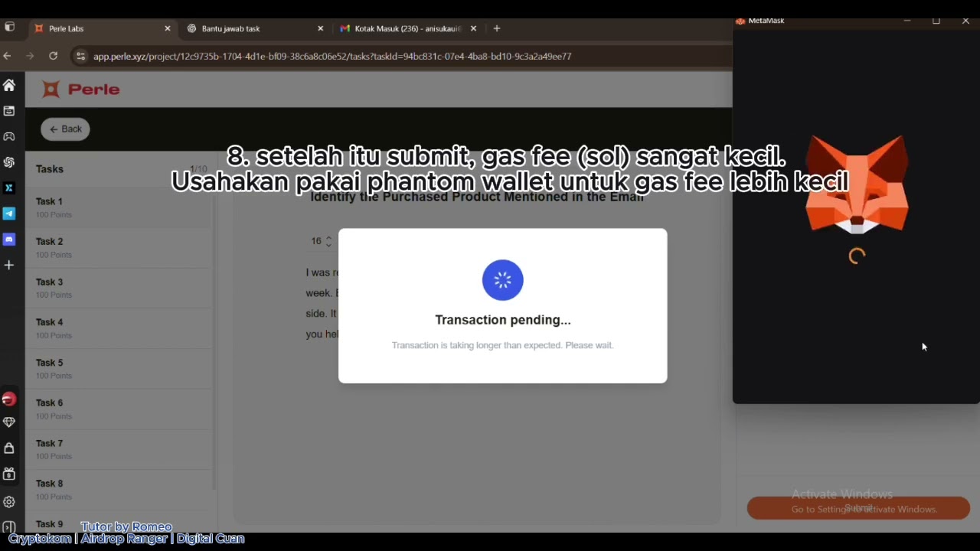Open a new browser tab with plus
This screenshot has height=551, width=980.
click(497, 28)
